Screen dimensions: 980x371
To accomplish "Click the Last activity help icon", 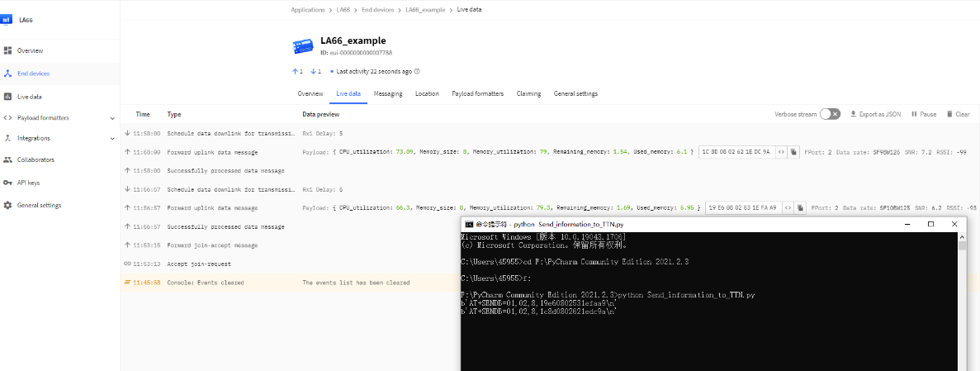I will [417, 71].
